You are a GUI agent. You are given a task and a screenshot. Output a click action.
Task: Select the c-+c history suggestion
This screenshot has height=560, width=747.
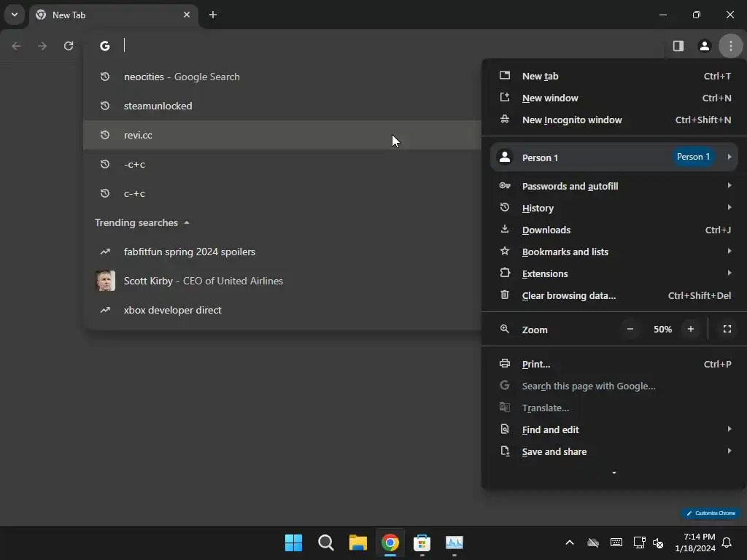(282, 193)
